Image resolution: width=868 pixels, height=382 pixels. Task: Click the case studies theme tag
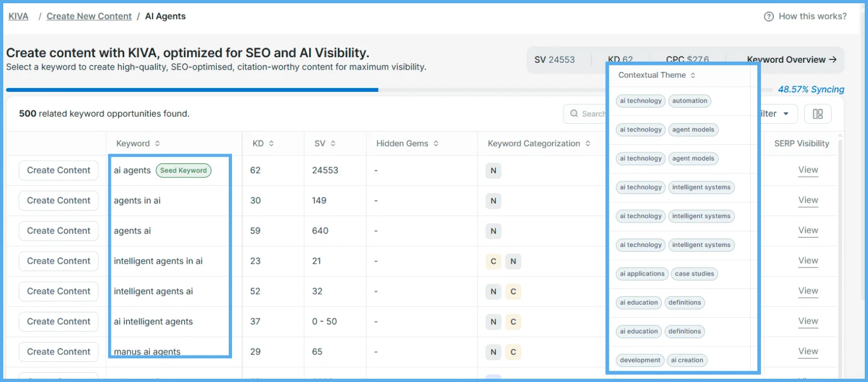coord(694,274)
